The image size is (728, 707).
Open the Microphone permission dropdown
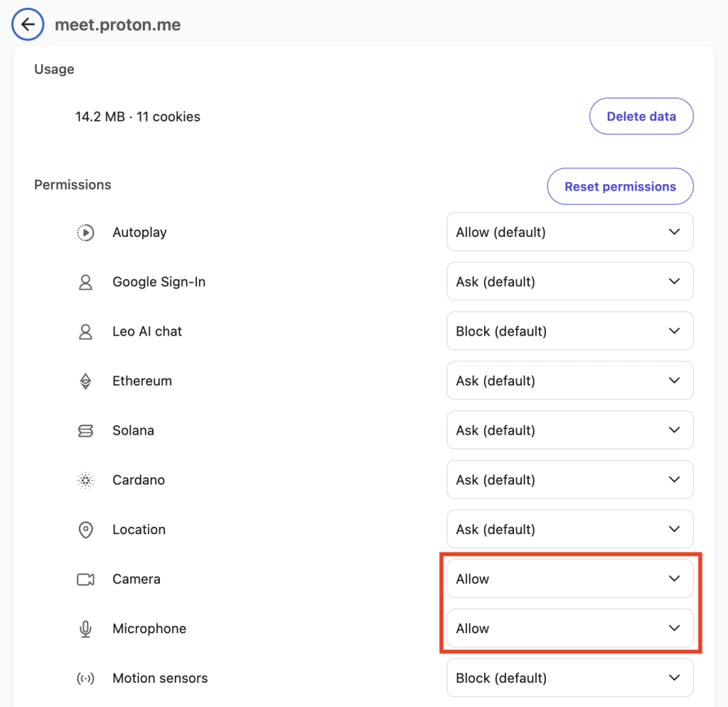coord(569,628)
